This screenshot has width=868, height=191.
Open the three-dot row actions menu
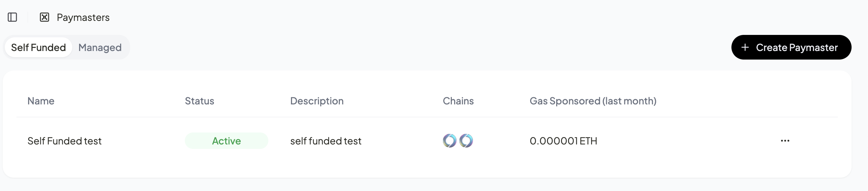pos(785,141)
